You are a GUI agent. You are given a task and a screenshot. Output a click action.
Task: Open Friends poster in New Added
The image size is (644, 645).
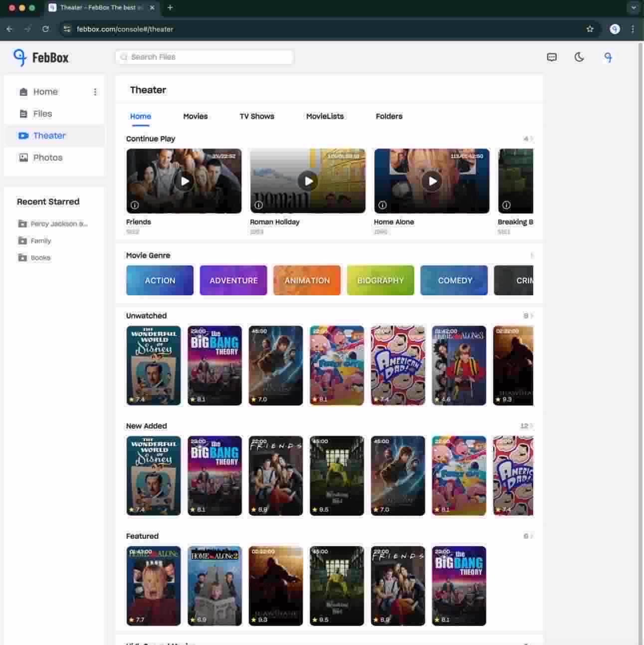pos(276,476)
